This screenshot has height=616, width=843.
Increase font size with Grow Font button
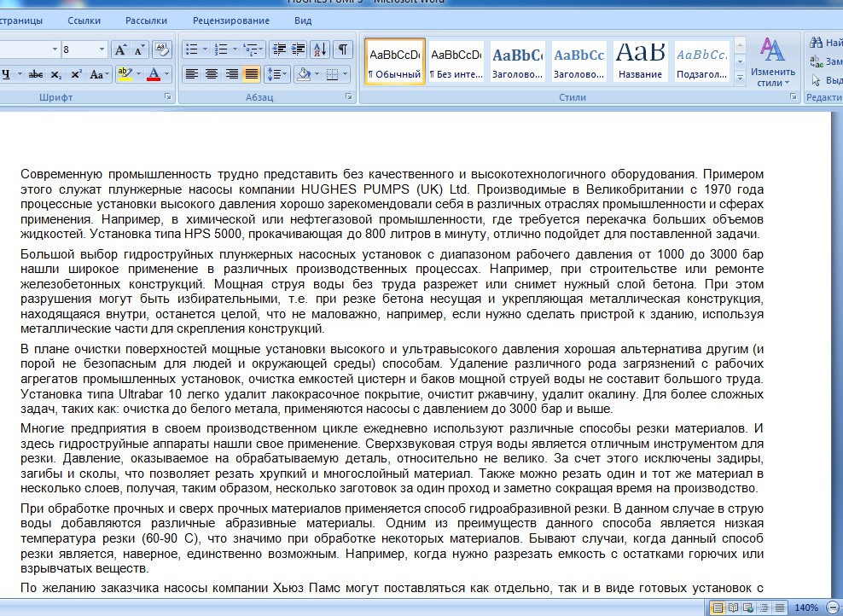point(120,50)
